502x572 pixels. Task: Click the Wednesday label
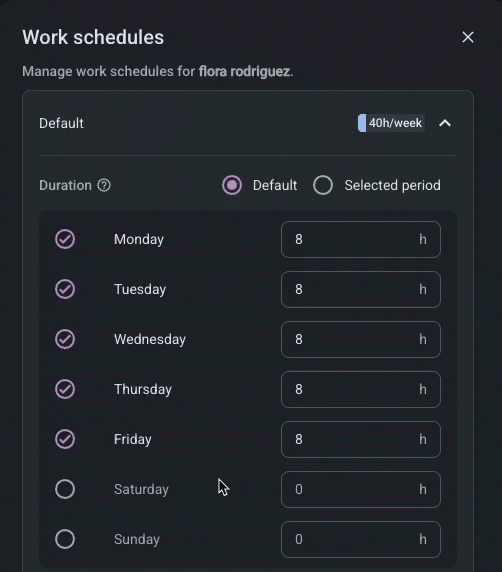tap(150, 340)
